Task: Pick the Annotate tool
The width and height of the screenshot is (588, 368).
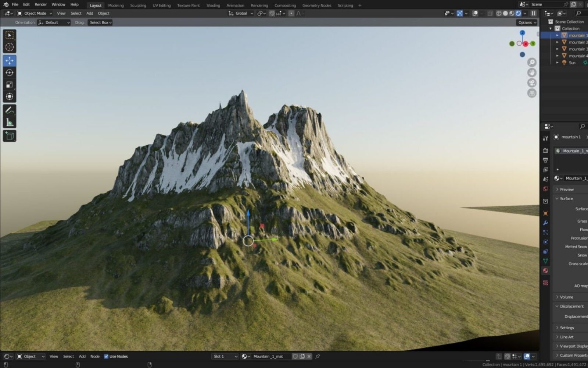Action: [9, 109]
